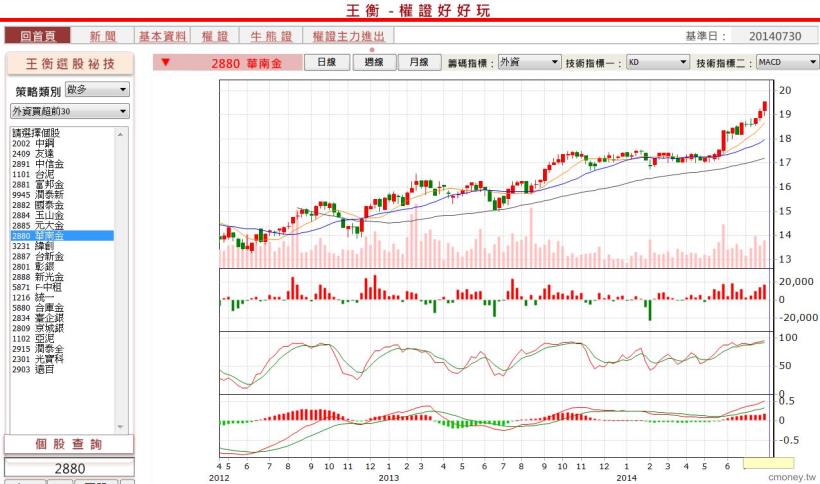Select 2881 富邦金 in the stock list
820x484 pixels.
[x=62, y=185]
